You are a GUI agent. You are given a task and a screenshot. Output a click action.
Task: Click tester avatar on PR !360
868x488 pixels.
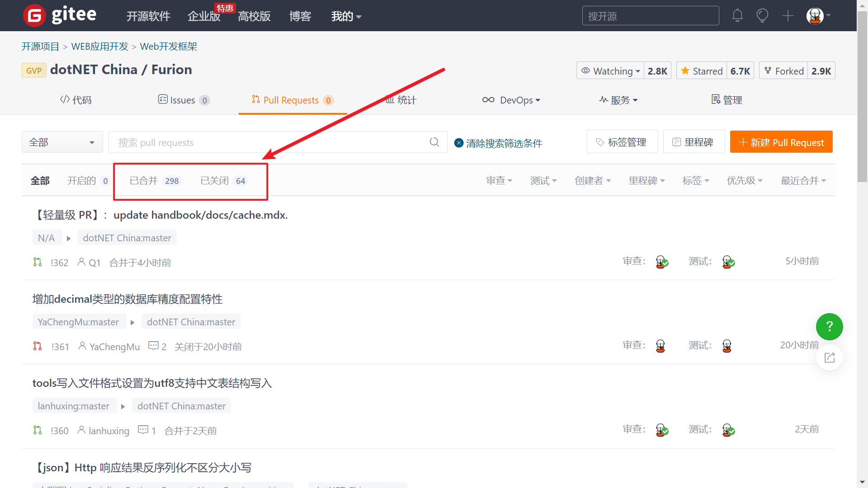tap(728, 430)
